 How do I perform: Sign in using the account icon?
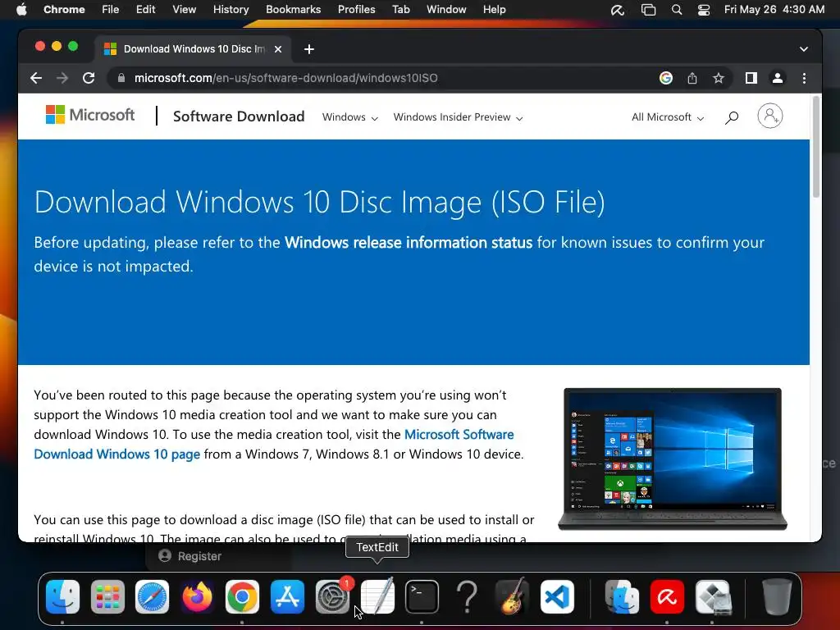(x=769, y=116)
